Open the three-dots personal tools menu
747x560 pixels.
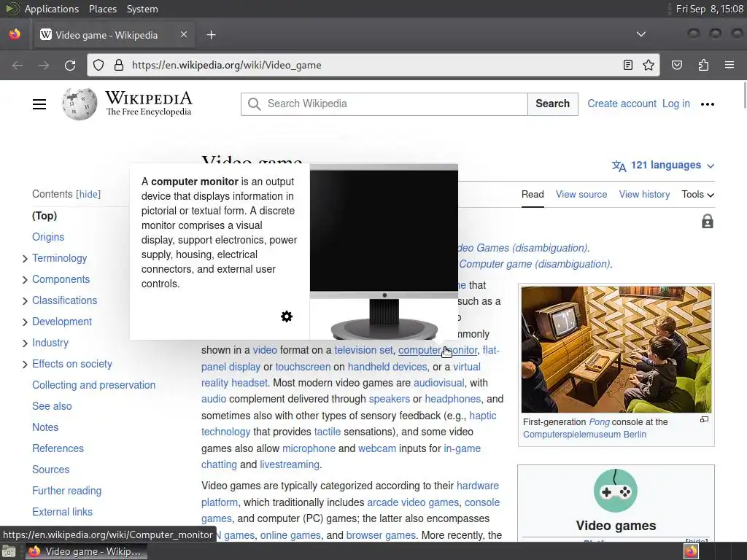[x=708, y=104]
